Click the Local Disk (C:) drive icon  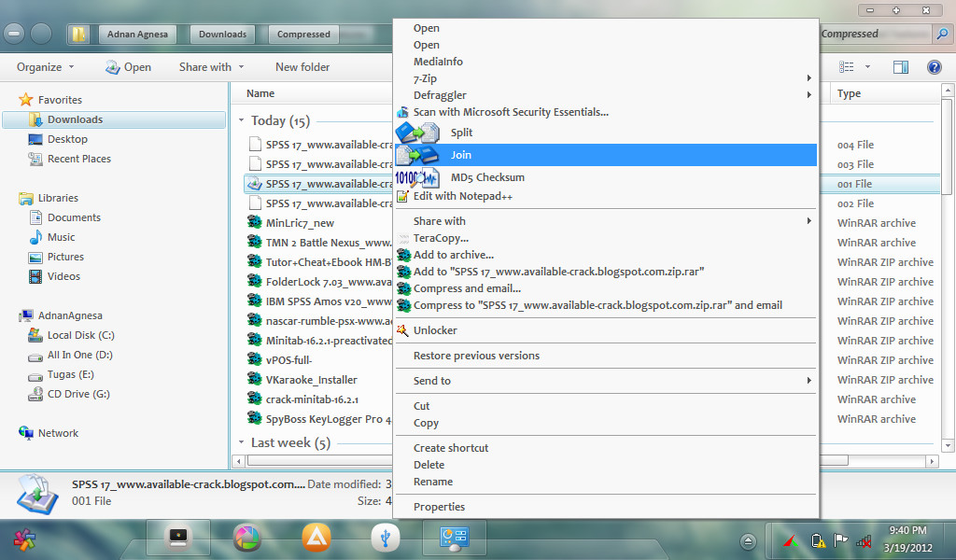pyautogui.click(x=35, y=335)
